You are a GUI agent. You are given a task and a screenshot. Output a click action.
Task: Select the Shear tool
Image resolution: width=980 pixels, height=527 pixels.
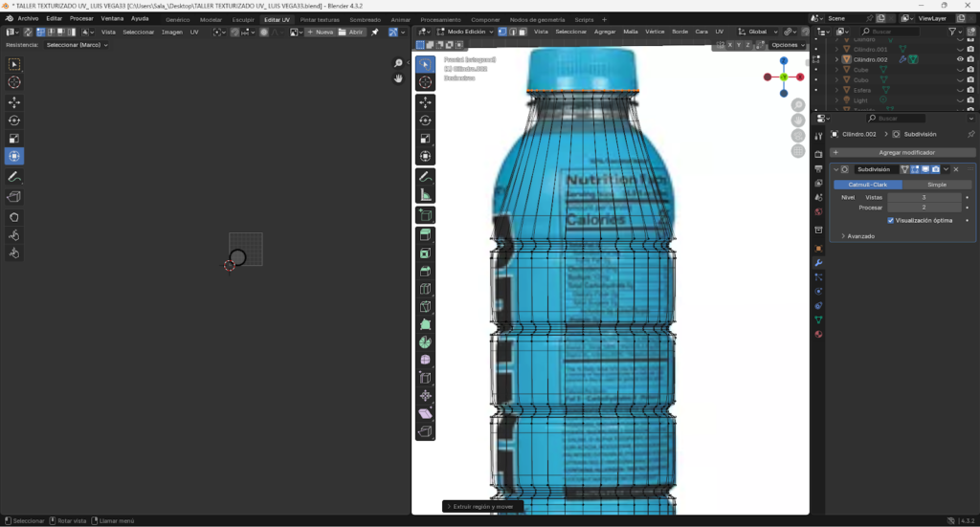[x=426, y=413]
